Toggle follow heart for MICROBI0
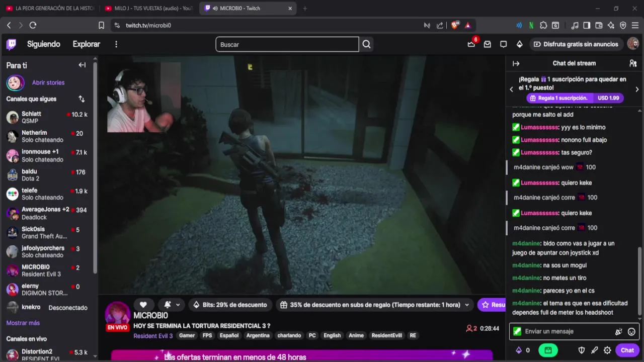644x362 pixels. click(143, 305)
